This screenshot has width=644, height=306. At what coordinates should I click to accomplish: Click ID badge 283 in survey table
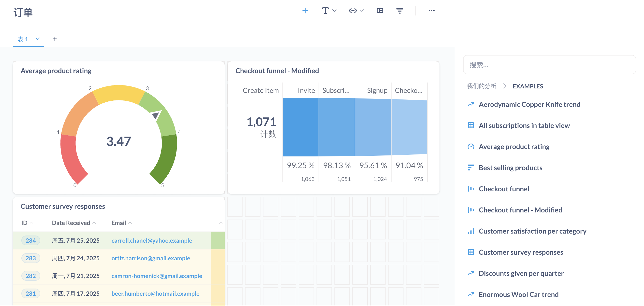click(30, 258)
